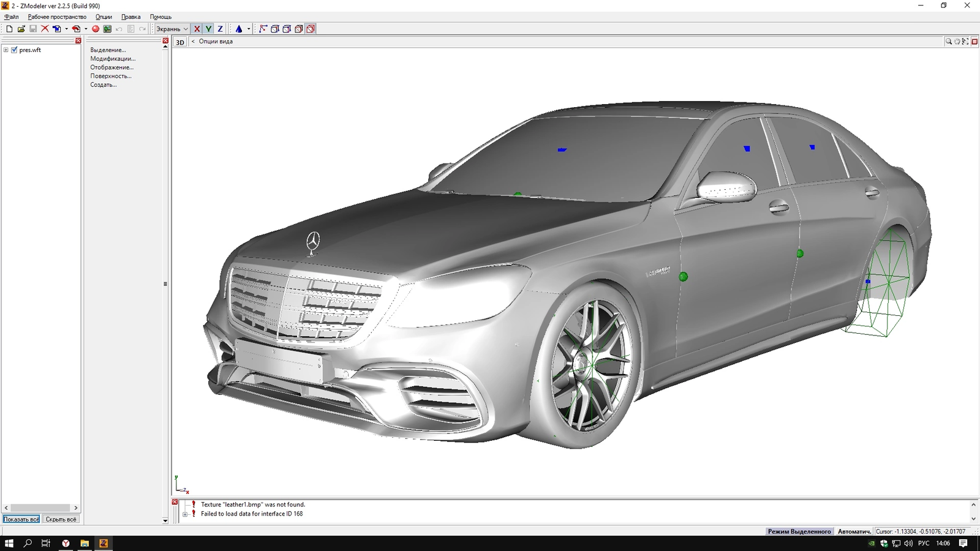Click the blue cone primitive icon
This screenshot has height=551, width=980.
pos(239,29)
